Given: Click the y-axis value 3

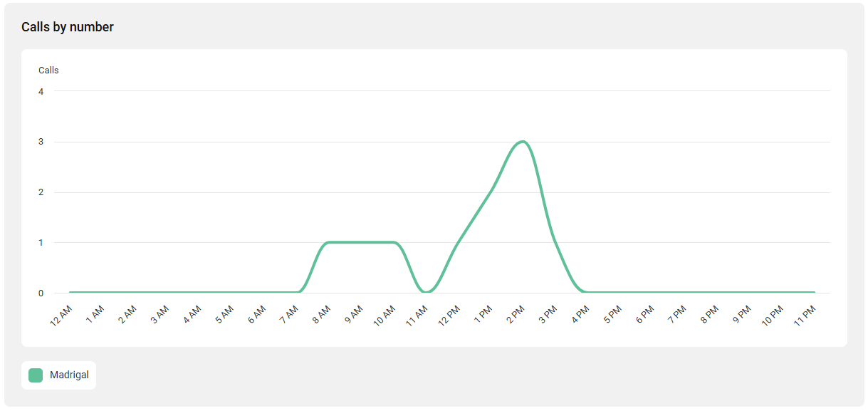Looking at the screenshot, I should pyautogui.click(x=41, y=142).
